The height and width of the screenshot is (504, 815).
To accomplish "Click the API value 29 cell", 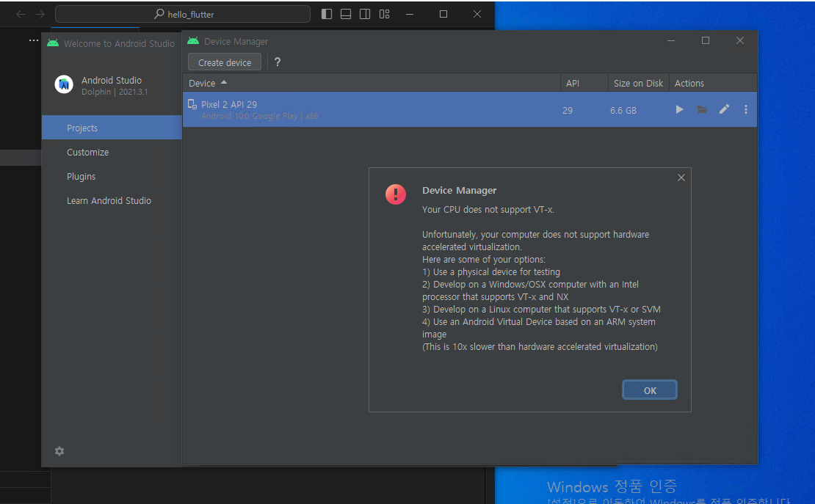I will coord(568,110).
